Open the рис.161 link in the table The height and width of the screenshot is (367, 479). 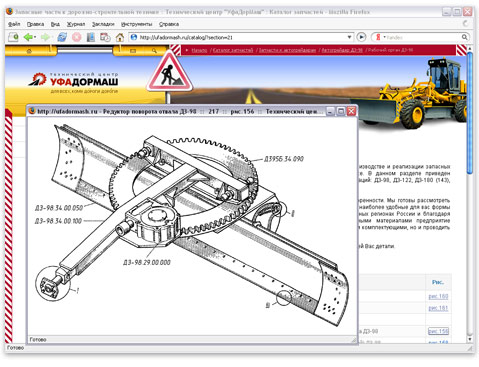pyautogui.click(x=438, y=308)
